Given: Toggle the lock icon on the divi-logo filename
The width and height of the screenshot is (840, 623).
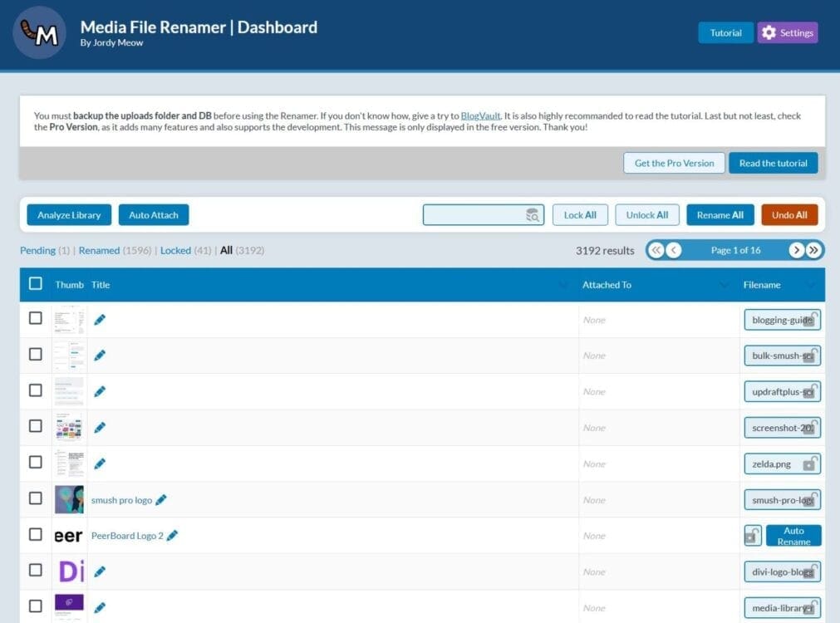Looking at the screenshot, I should tap(810, 571).
